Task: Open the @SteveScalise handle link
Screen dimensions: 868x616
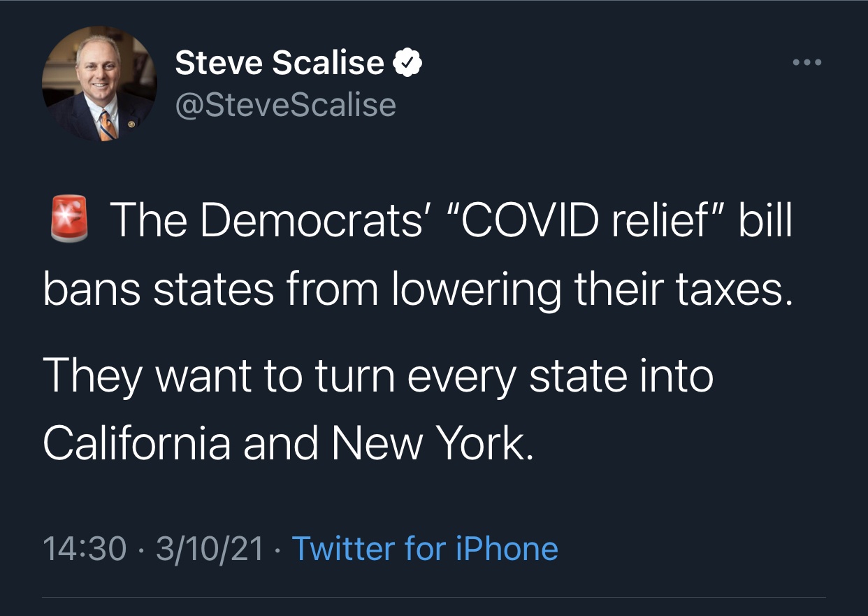Action: click(x=285, y=105)
